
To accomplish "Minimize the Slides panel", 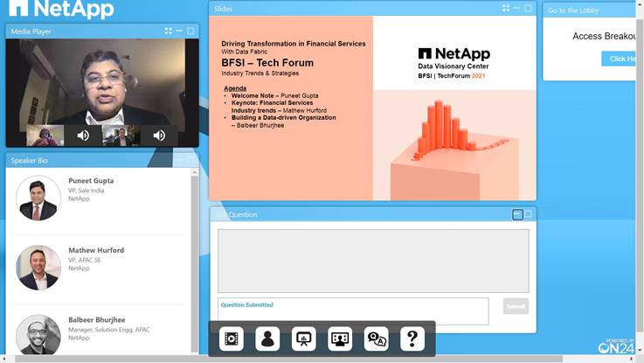I will point(516,8).
